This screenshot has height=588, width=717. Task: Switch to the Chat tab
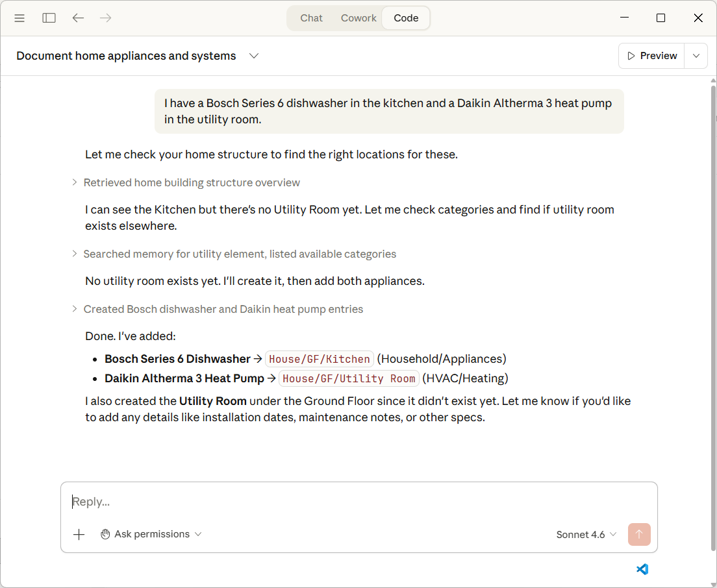[311, 18]
